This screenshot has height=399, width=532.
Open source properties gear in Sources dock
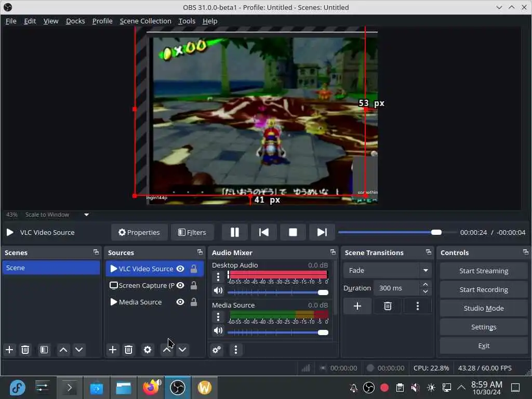pos(147,350)
